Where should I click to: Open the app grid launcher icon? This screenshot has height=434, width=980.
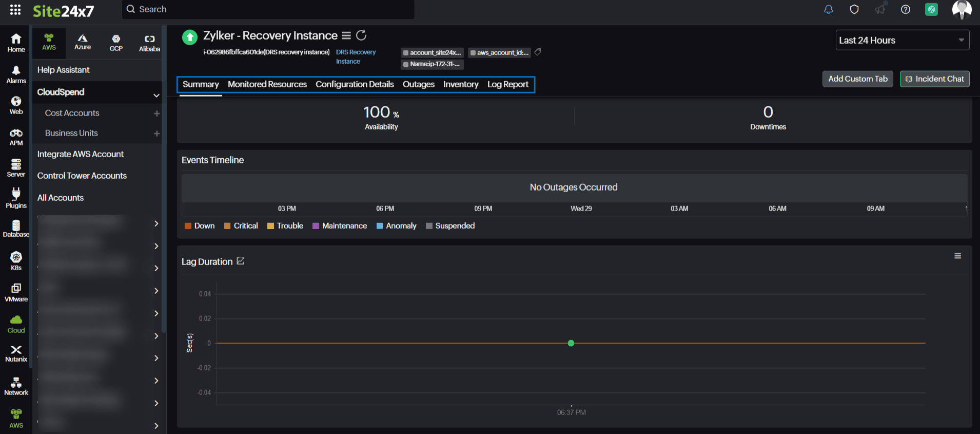click(15, 10)
